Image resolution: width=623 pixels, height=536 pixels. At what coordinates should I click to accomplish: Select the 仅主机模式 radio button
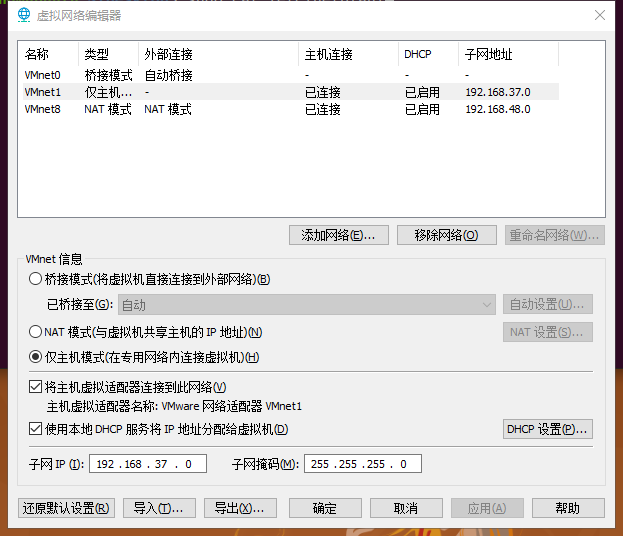tap(35, 357)
